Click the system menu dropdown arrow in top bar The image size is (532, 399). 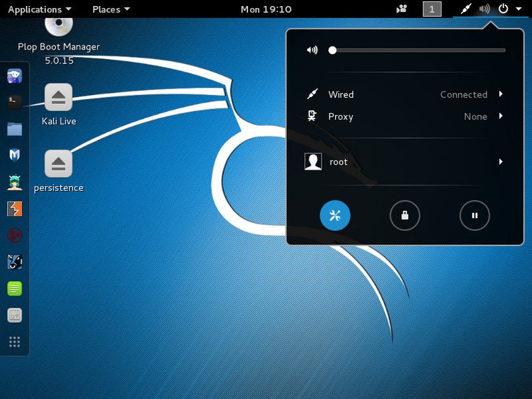pos(519,9)
